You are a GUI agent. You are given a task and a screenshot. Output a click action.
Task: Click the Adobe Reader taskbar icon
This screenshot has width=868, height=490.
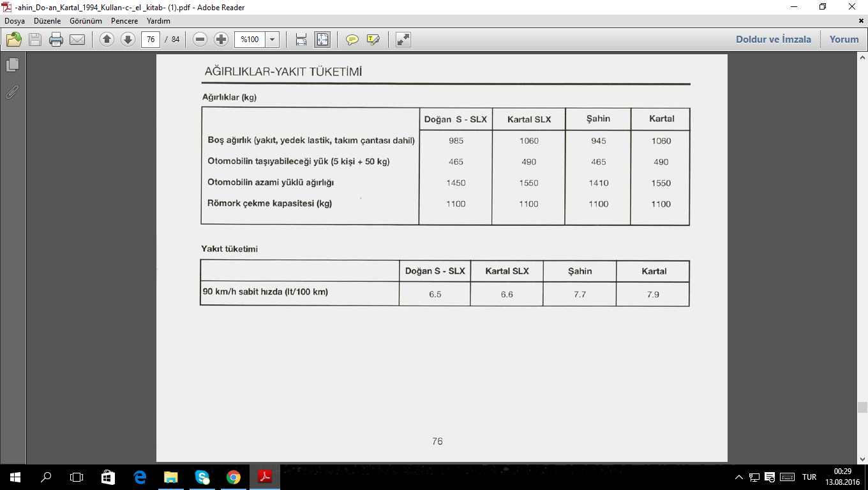pos(265,477)
